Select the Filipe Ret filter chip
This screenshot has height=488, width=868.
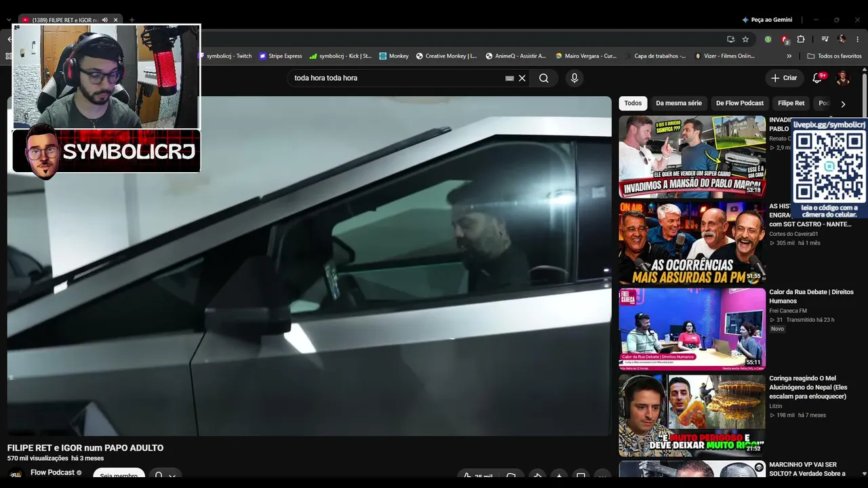click(791, 103)
